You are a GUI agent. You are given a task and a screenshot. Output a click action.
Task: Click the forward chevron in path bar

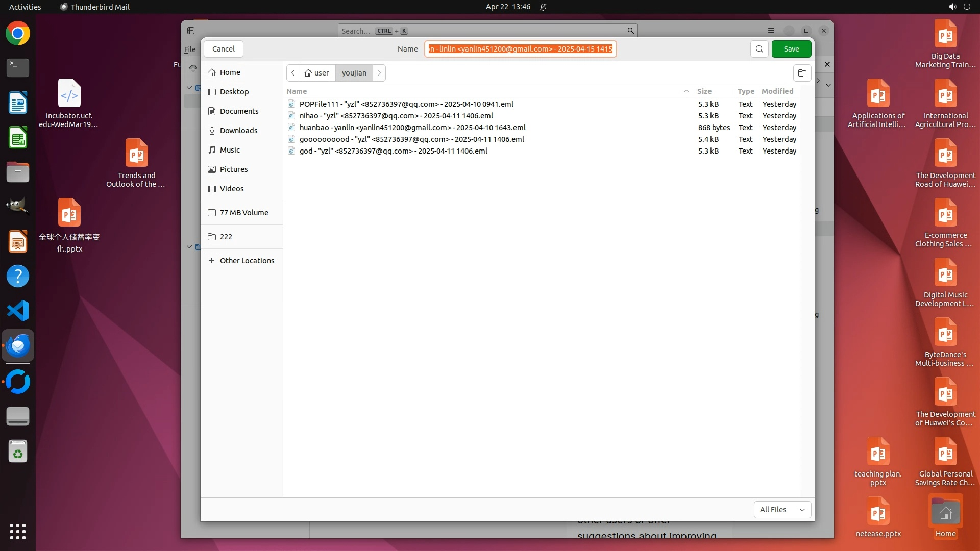click(x=379, y=73)
